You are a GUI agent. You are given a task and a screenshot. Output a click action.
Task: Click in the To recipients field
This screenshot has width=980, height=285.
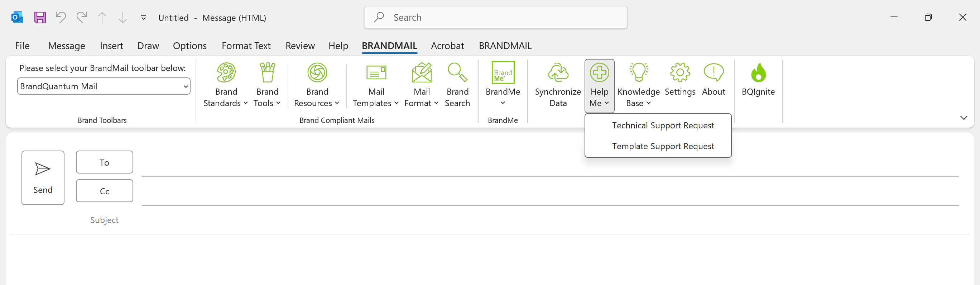550,163
